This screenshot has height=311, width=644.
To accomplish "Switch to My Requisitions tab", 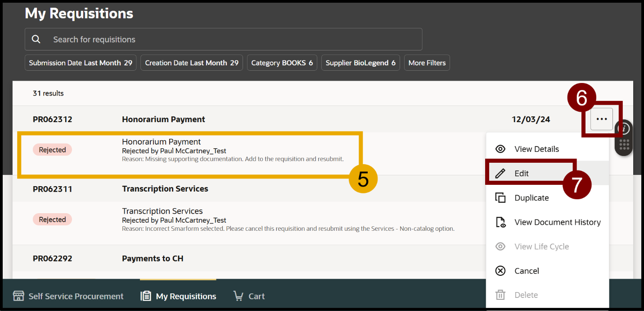I will pos(185,296).
